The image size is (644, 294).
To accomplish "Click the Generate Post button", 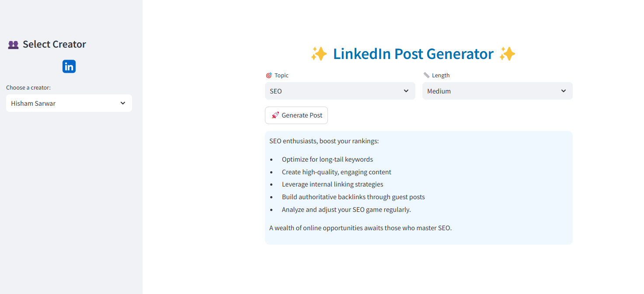I will pyautogui.click(x=296, y=115).
